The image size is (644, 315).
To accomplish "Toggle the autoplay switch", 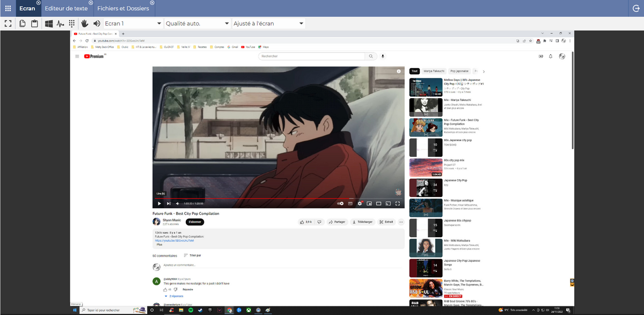I will tap(340, 203).
